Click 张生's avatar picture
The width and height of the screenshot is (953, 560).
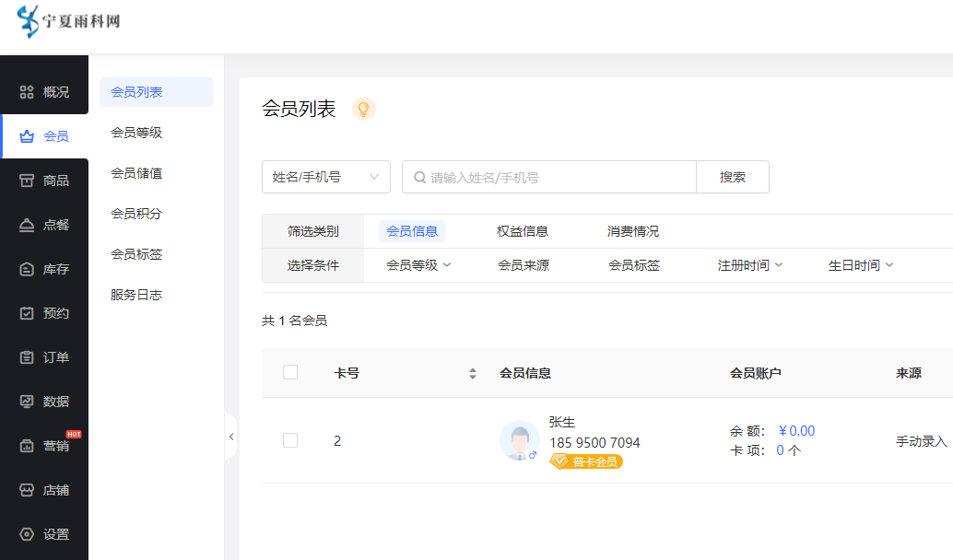click(519, 440)
